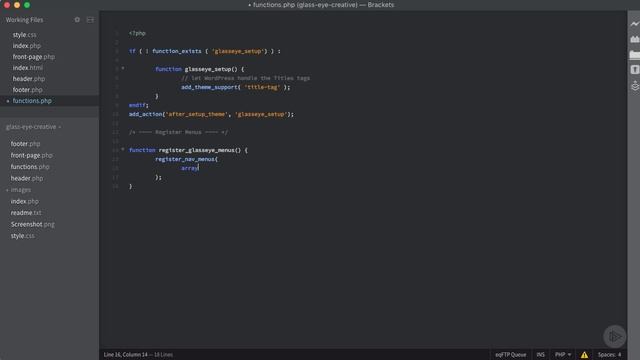Click the folder icon in right toolbar
The height and width of the screenshot is (360, 640).
[634, 54]
